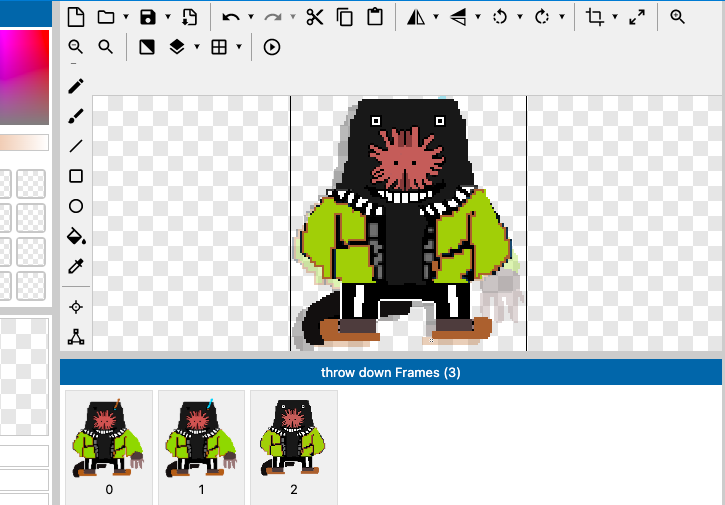Rotate the image clockwise
This screenshot has width=725, height=505.
tap(542, 17)
